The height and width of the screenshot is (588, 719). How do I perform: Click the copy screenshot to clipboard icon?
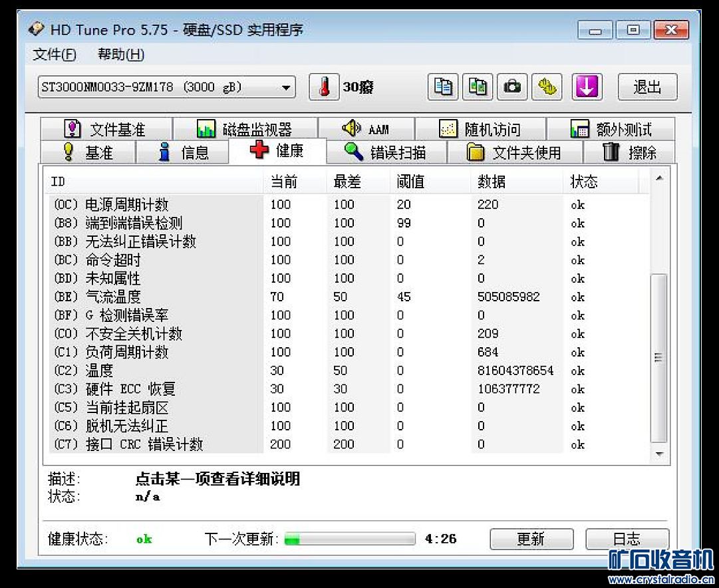478,86
